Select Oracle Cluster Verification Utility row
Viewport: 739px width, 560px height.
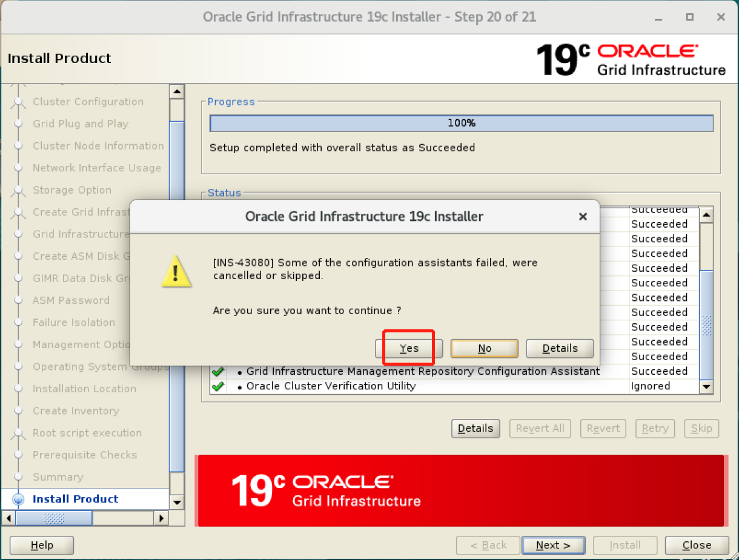[454, 386]
